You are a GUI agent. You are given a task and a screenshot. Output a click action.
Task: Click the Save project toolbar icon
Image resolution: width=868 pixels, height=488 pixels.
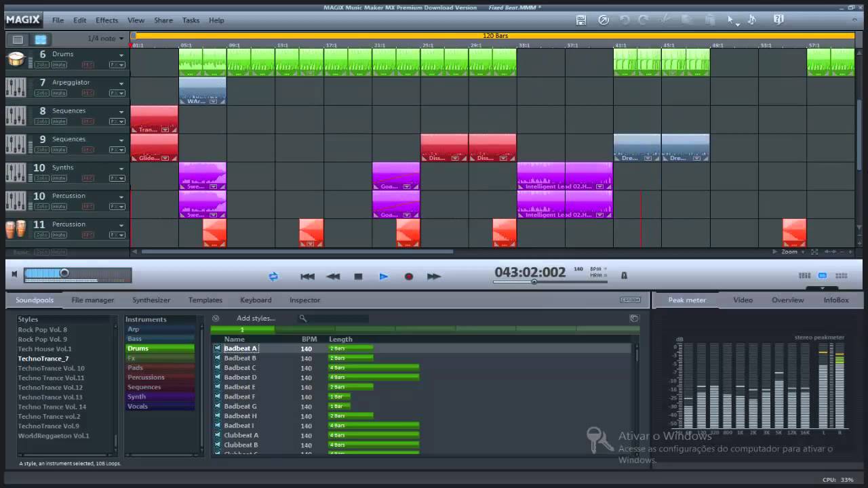[581, 20]
